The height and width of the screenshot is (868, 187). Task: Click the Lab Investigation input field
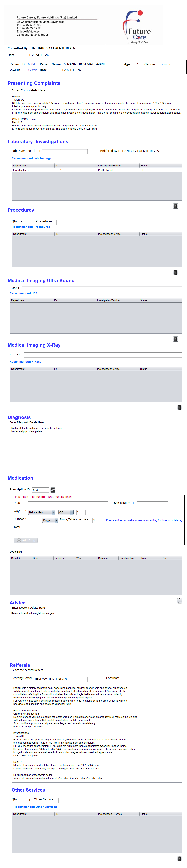coord(65,152)
